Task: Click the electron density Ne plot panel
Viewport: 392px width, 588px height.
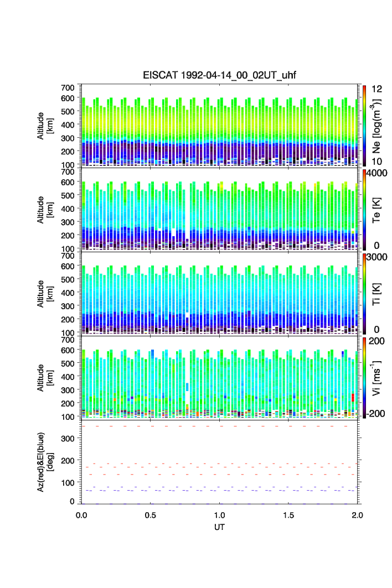Action: [x=219, y=126]
